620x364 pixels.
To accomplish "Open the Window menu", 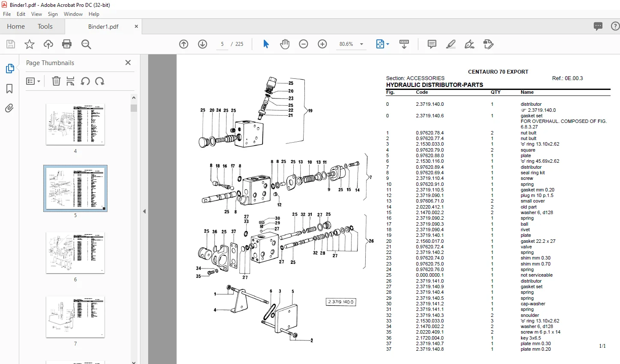I will (73, 14).
